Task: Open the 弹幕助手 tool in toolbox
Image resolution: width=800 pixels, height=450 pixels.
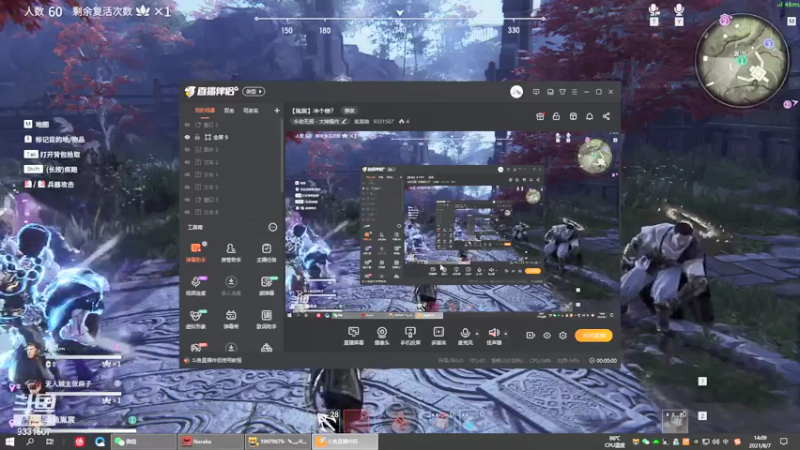Action: (x=195, y=252)
